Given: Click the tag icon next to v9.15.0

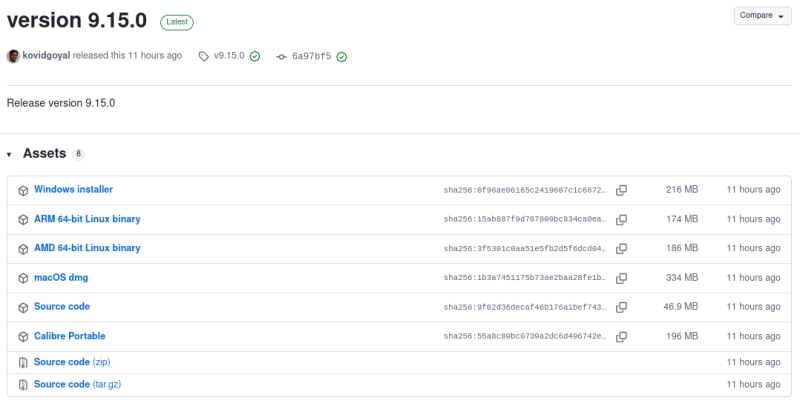Looking at the screenshot, I should point(204,57).
